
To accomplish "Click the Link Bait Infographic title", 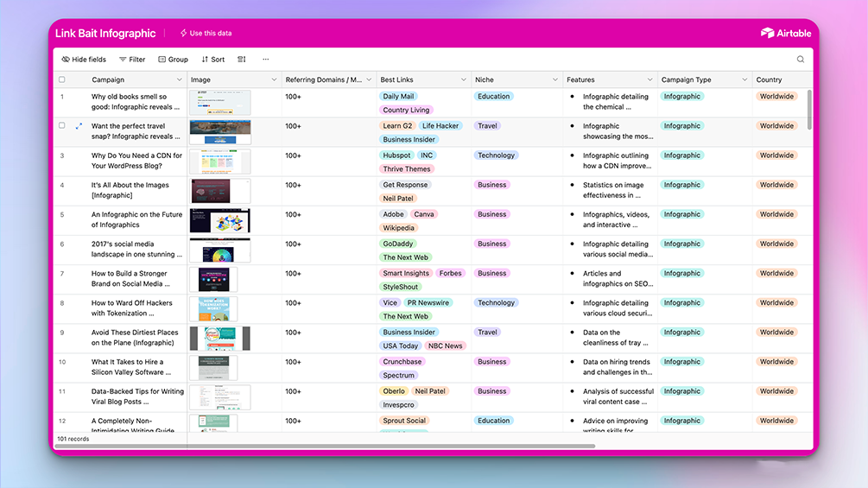I will (x=105, y=33).
